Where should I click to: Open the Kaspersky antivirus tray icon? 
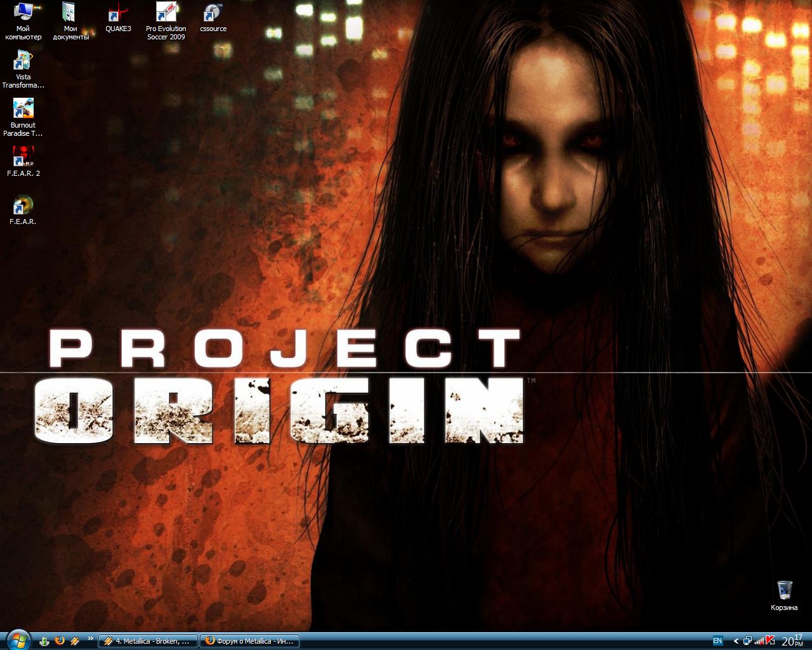coord(770,640)
